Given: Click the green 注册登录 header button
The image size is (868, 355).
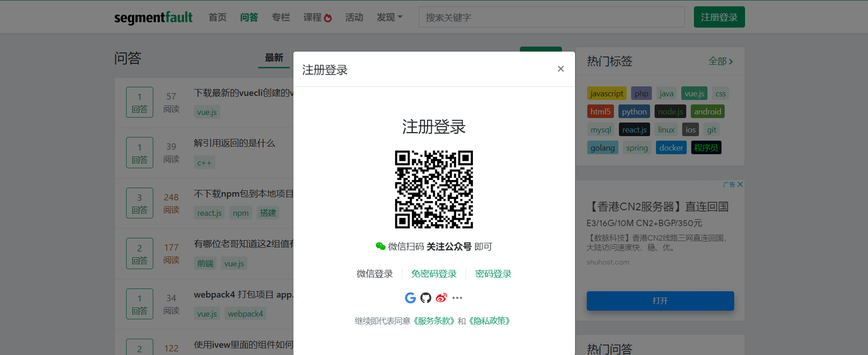Looking at the screenshot, I should pyautogui.click(x=719, y=17).
